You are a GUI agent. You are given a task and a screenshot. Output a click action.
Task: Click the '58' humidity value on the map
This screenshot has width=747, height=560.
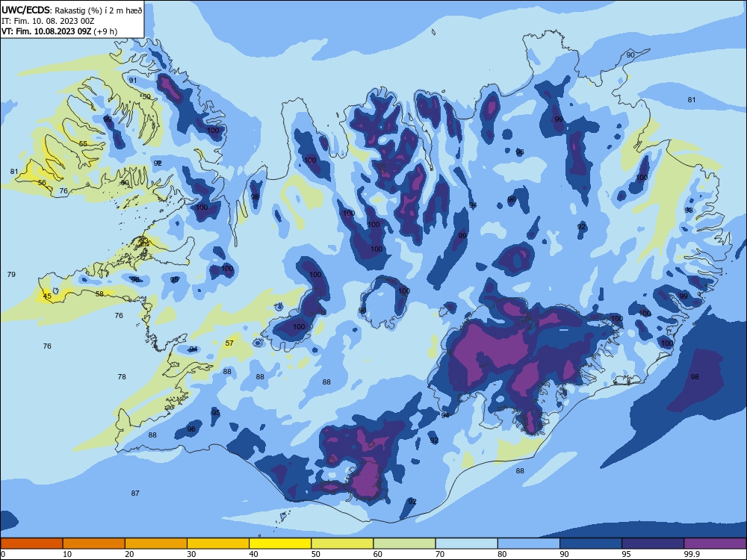pos(99,293)
